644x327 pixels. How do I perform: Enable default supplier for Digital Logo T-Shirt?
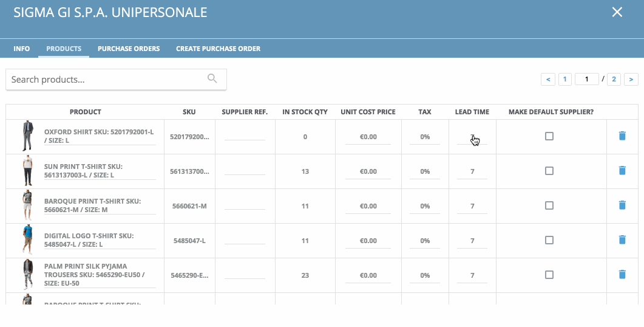pos(549,240)
